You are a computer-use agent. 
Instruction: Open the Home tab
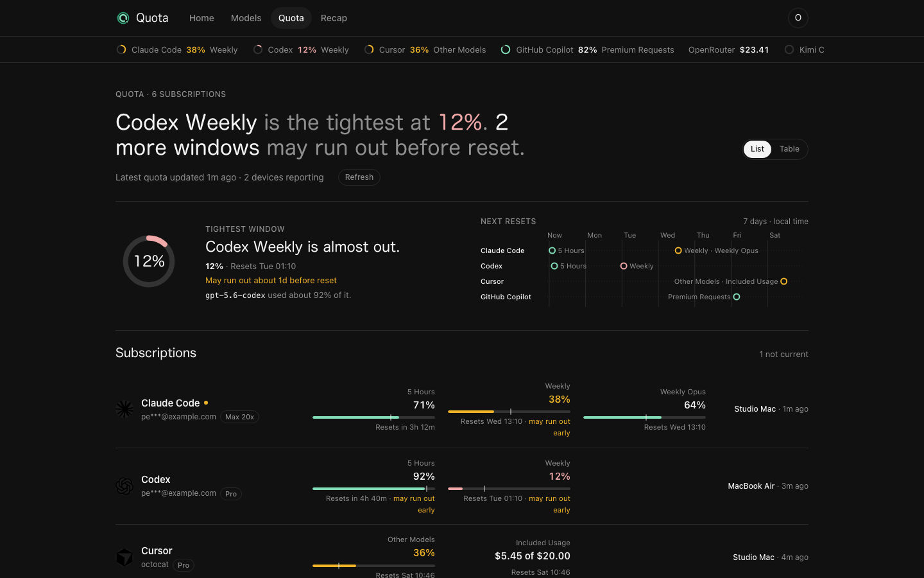(x=201, y=18)
